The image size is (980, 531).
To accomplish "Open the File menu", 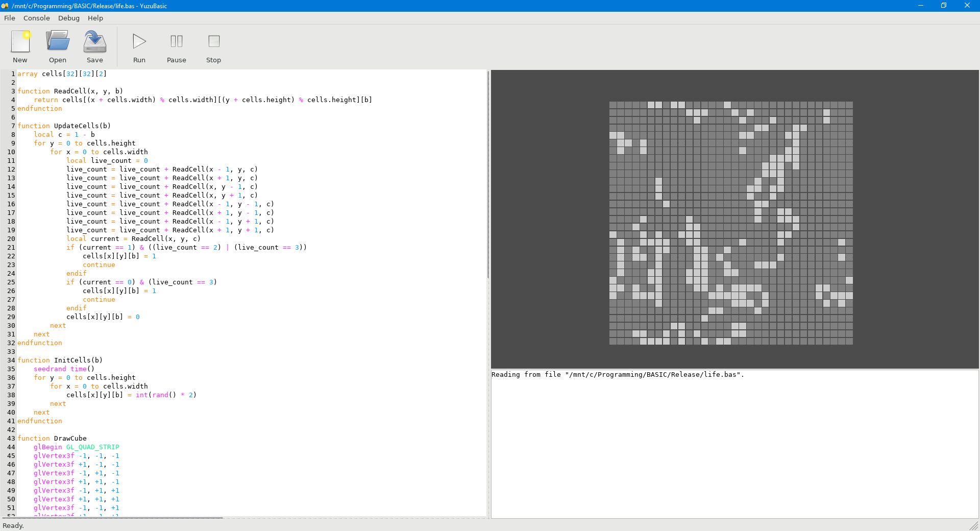I will (10, 18).
